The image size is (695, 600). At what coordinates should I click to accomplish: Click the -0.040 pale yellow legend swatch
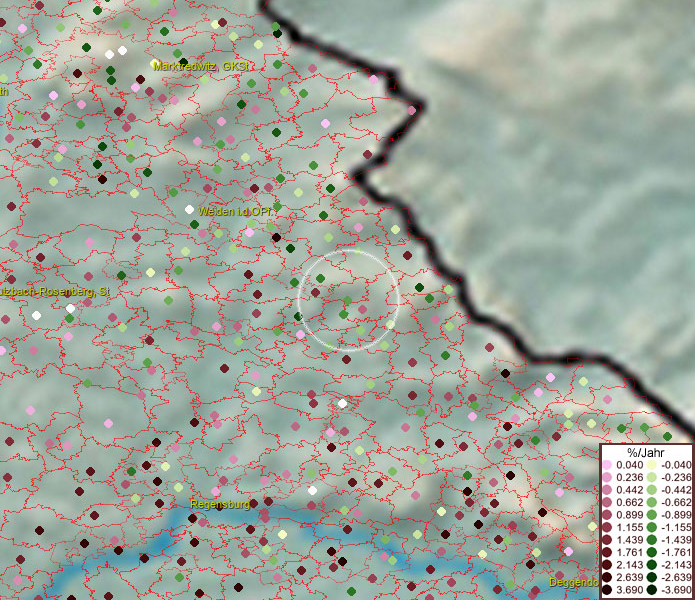(x=651, y=465)
